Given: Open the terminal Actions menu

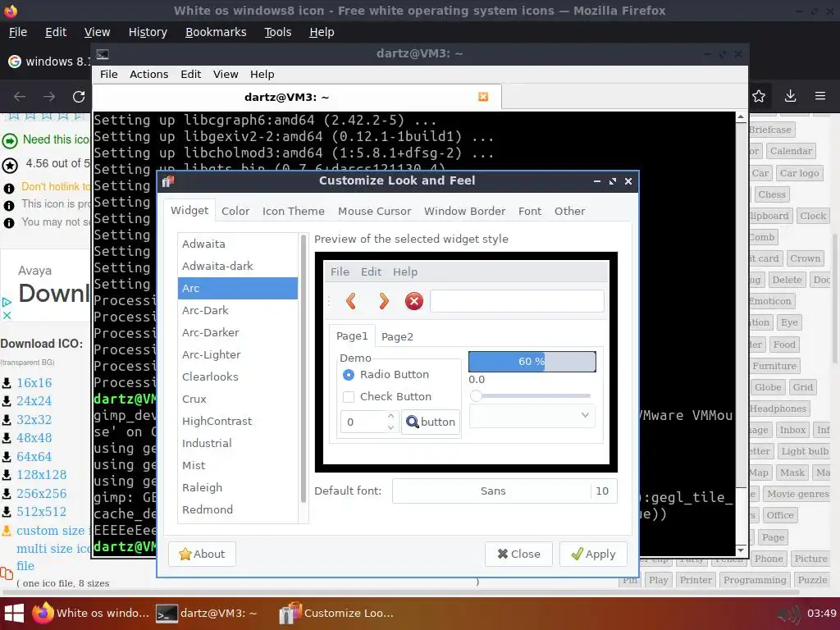Looking at the screenshot, I should 149,75.
